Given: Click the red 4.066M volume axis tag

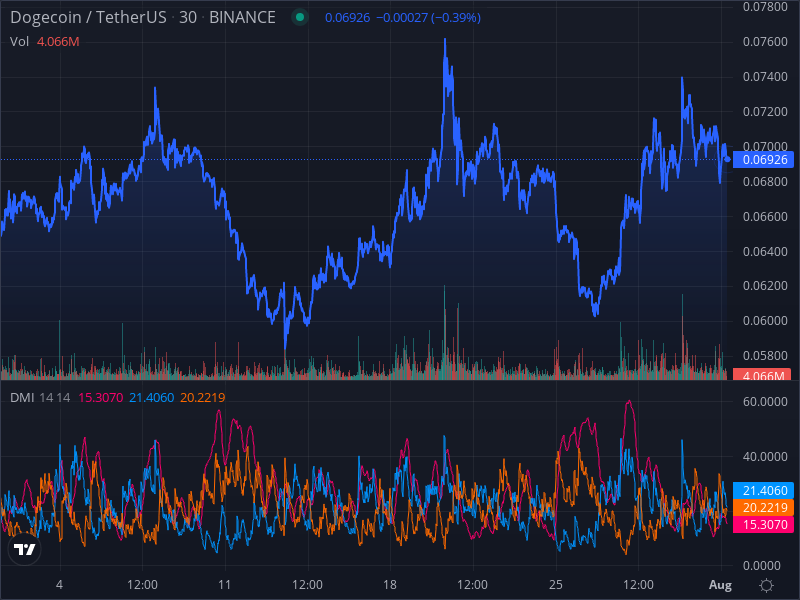Looking at the screenshot, I should [x=762, y=375].
